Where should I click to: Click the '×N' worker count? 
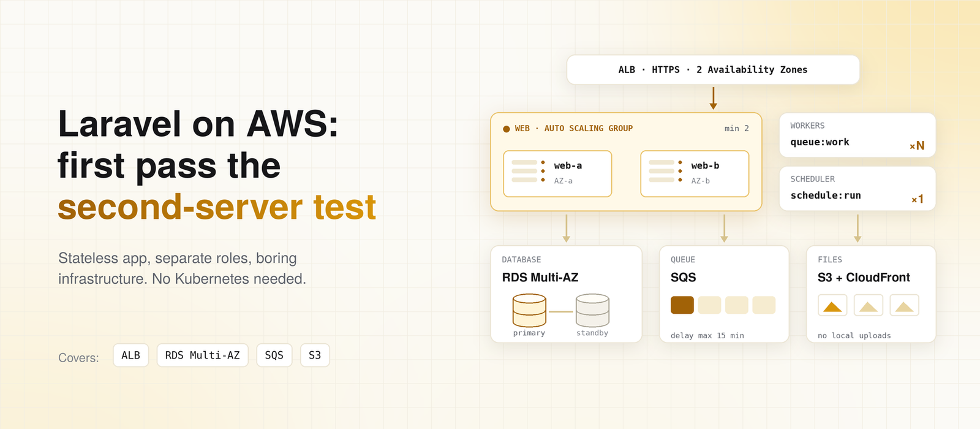click(917, 146)
